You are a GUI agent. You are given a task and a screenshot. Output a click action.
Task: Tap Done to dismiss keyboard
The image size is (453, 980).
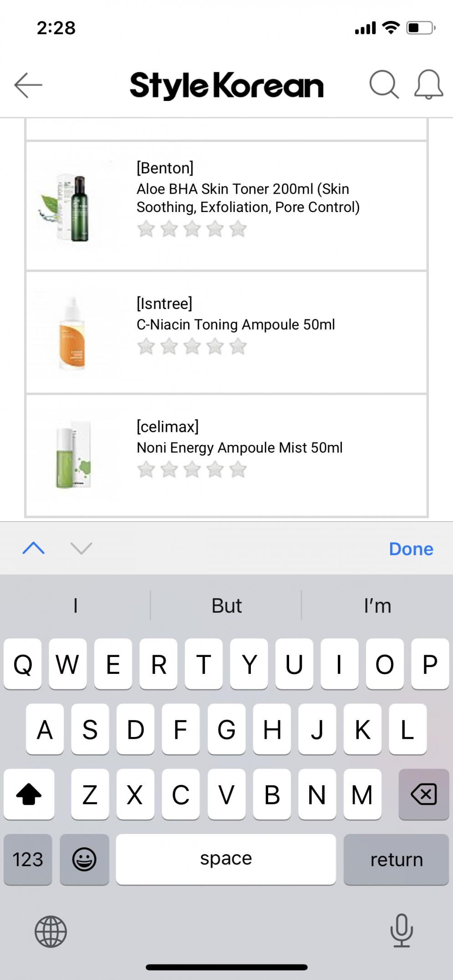pyautogui.click(x=411, y=549)
